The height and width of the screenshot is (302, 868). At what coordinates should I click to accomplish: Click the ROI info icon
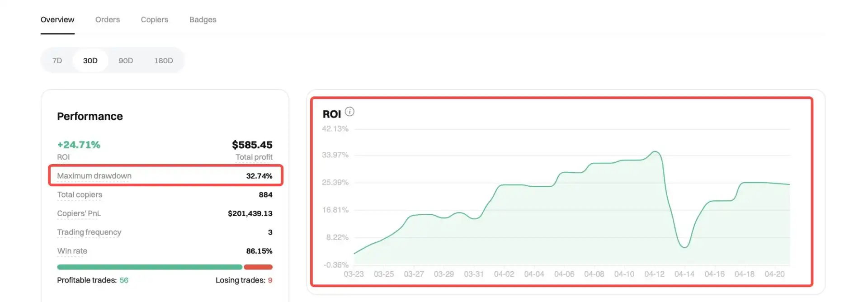coord(349,112)
